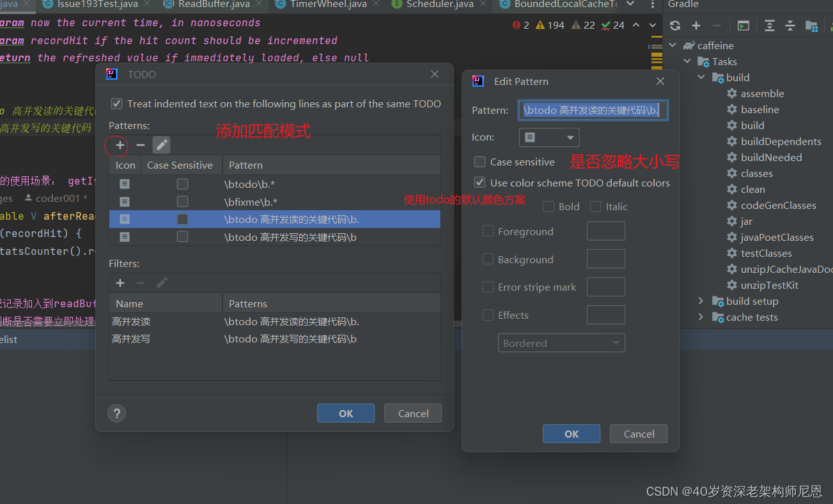
Task: Click the icon cell of the \bfixme\b.* pattern row
Action: (x=125, y=201)
